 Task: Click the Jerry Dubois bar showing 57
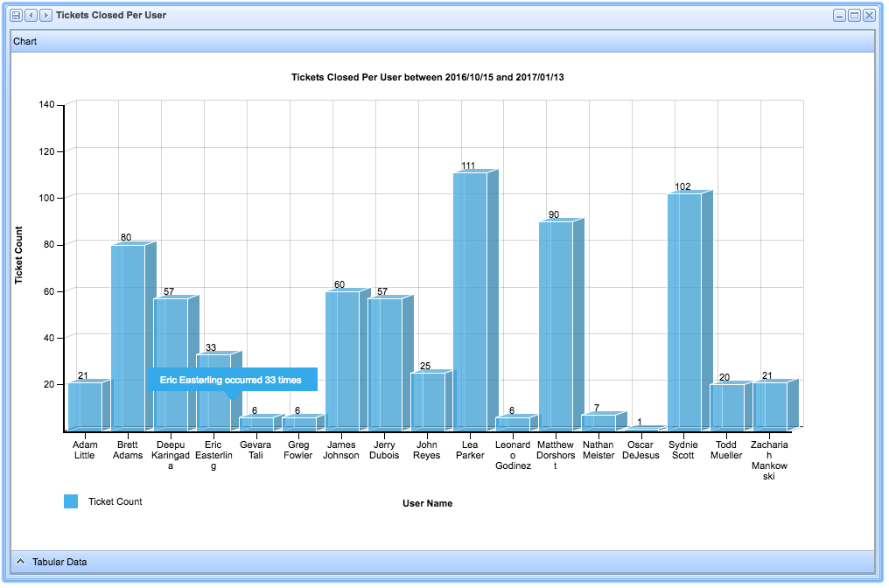(x=385, y=363)
